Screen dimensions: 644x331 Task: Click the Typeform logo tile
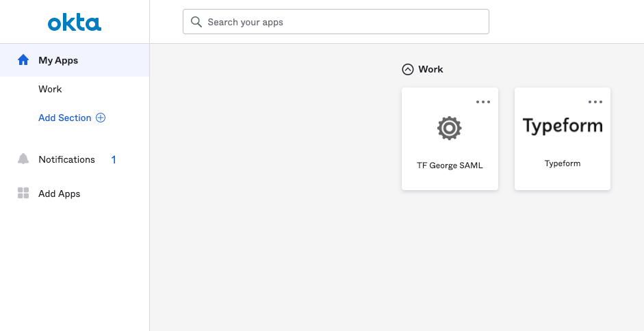563,126
